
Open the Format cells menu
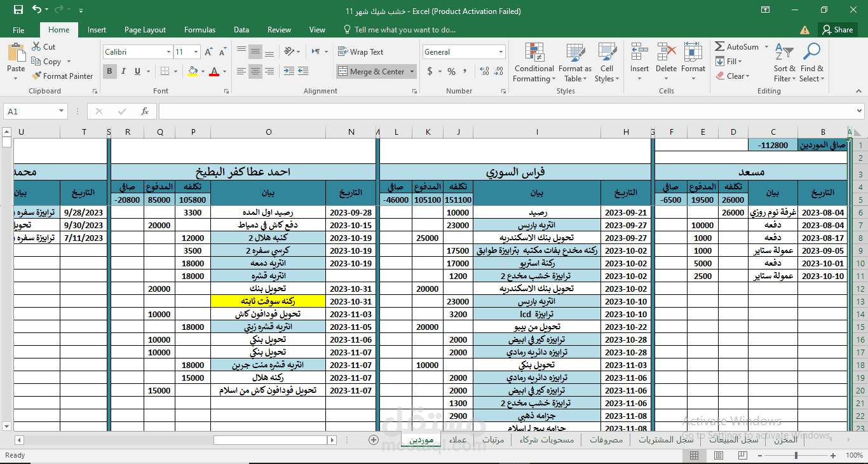pos(693,62)
